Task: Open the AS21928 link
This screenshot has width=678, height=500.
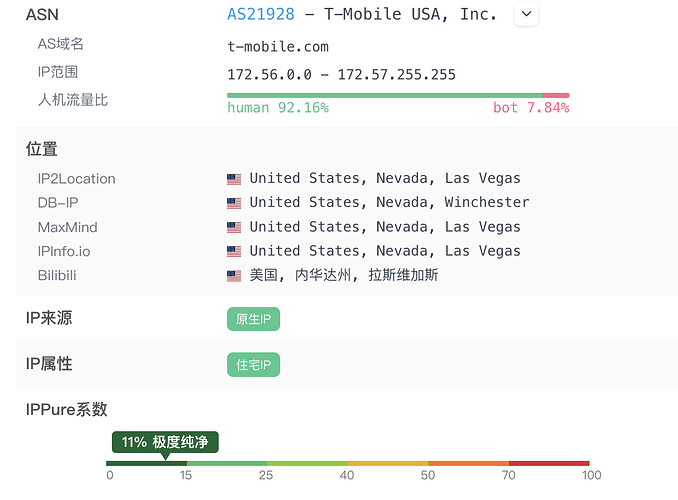Action: pos(261,14)
